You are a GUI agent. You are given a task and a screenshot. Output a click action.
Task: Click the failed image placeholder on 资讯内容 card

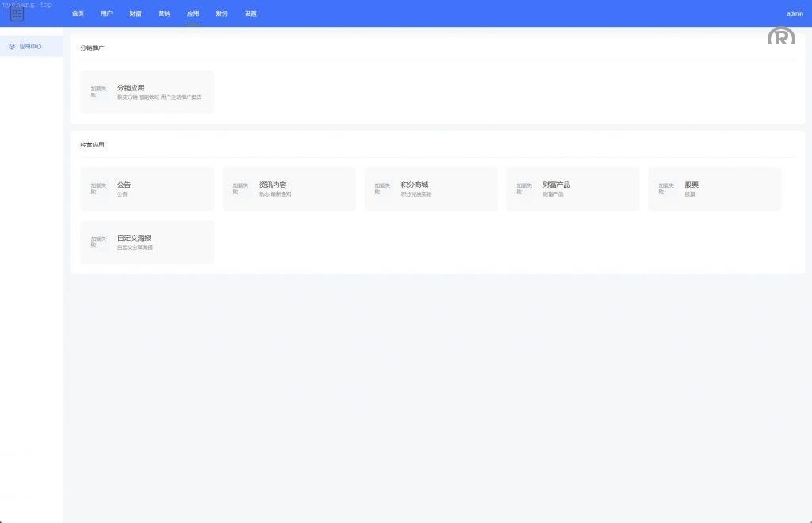click(240, 189)
